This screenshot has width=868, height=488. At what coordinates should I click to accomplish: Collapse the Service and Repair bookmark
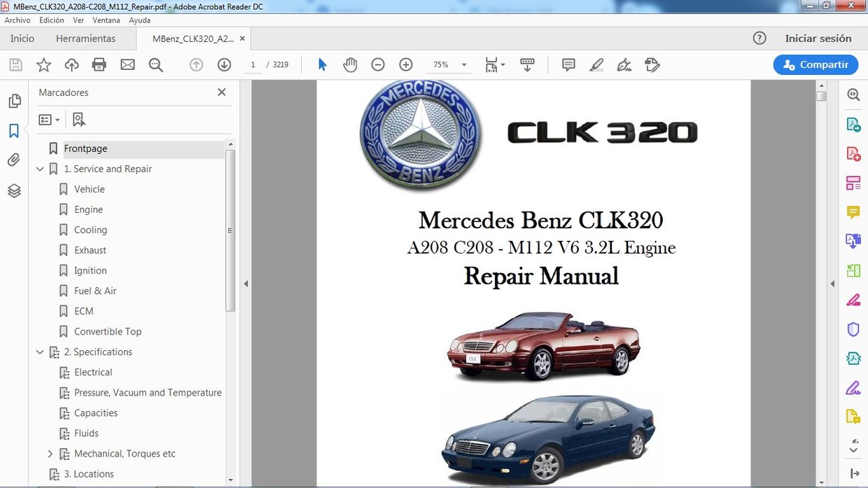pyautogui.click(x=40, y=169)
